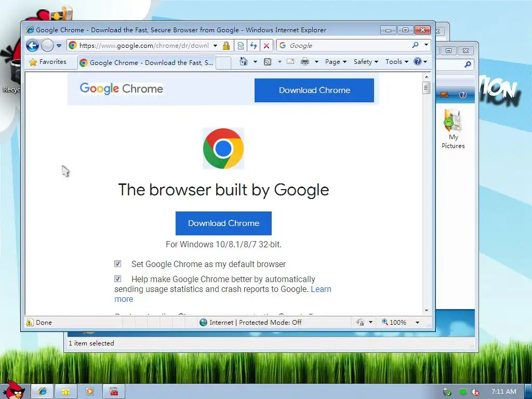The width and height of the screenshot is (532, 399).
Task: Open the Page menu
Action: click(336, 62)
